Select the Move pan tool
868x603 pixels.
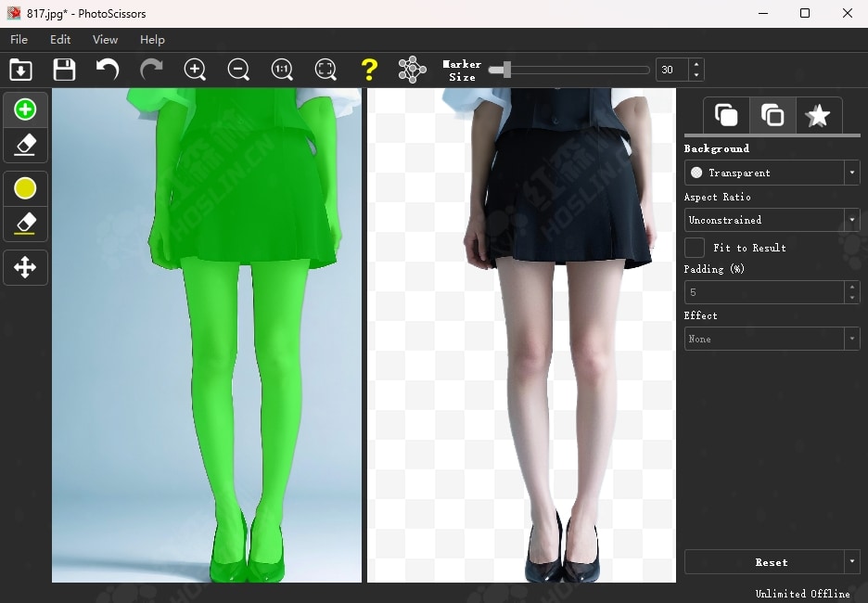coord(25,268)
